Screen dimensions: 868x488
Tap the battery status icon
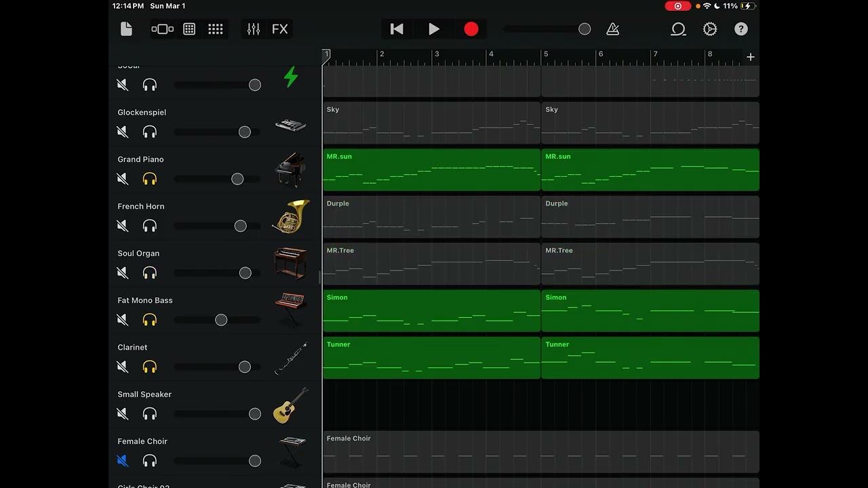point(749,6)
